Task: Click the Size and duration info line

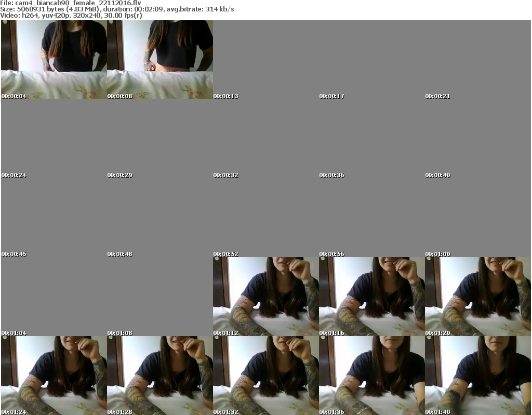Action: pyautogui.click(x=117, y=9)
